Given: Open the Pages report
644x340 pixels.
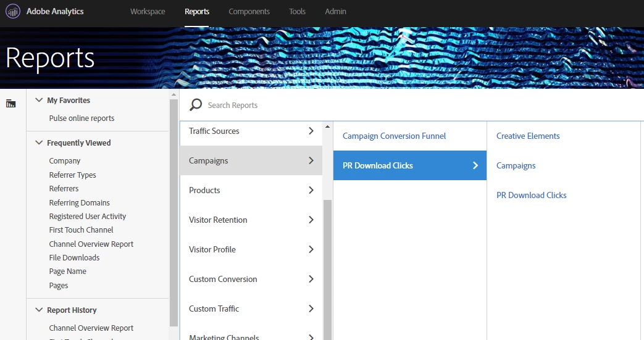Looking at the screenshot, I should point(58,285).
